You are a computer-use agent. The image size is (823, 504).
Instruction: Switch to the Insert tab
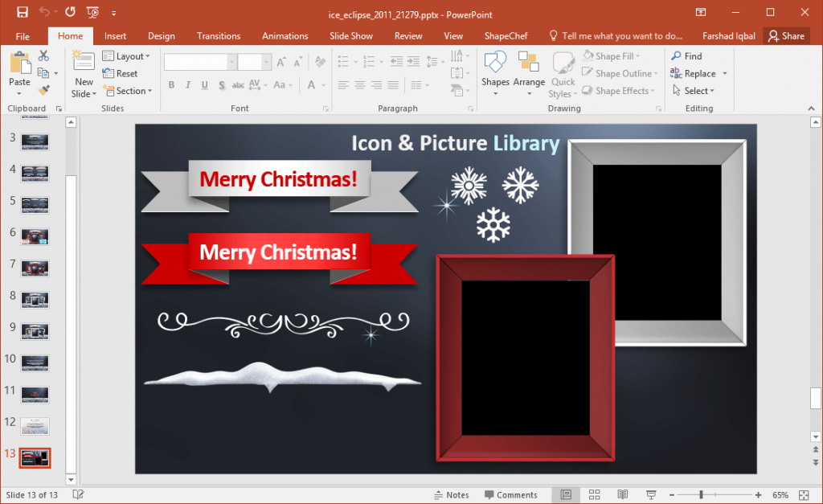(115, 35)
